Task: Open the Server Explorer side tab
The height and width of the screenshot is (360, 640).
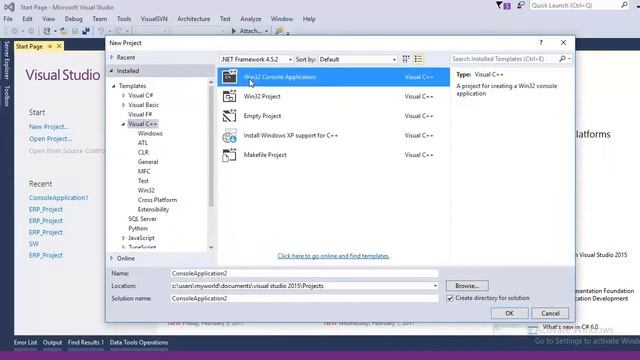Action: tap(7, 60)
